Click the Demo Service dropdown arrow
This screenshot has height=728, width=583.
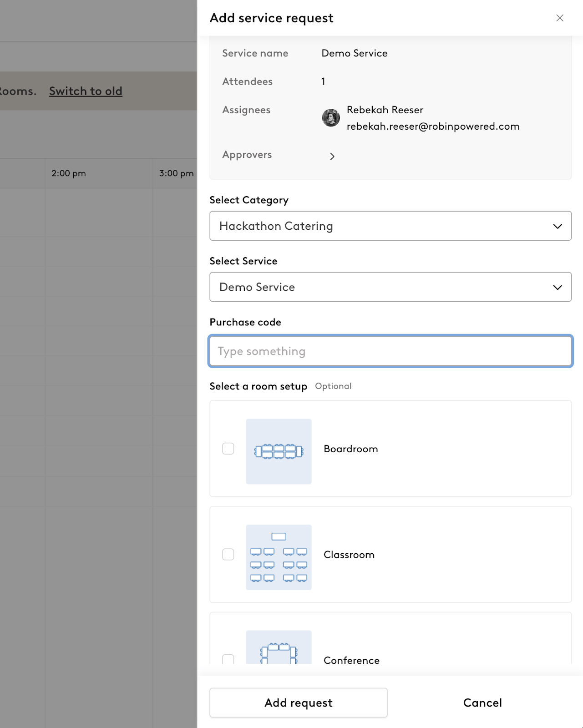coord(558,287)
